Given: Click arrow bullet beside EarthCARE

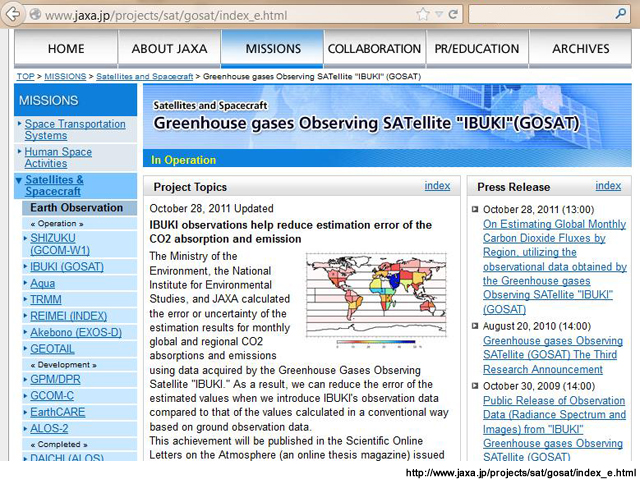Looking at the screenshot, I should (25, 411).
